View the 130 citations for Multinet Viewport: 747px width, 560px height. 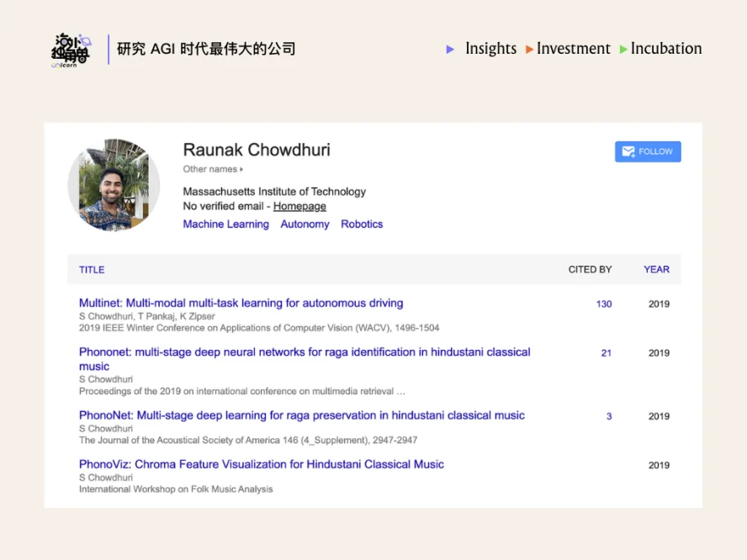603,304
